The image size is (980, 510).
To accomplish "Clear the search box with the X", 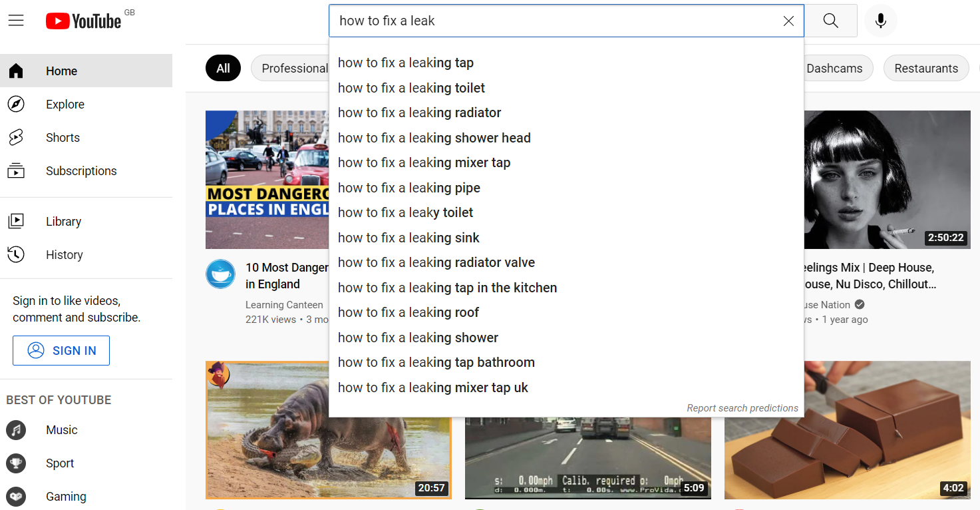I will coord(788,21).
